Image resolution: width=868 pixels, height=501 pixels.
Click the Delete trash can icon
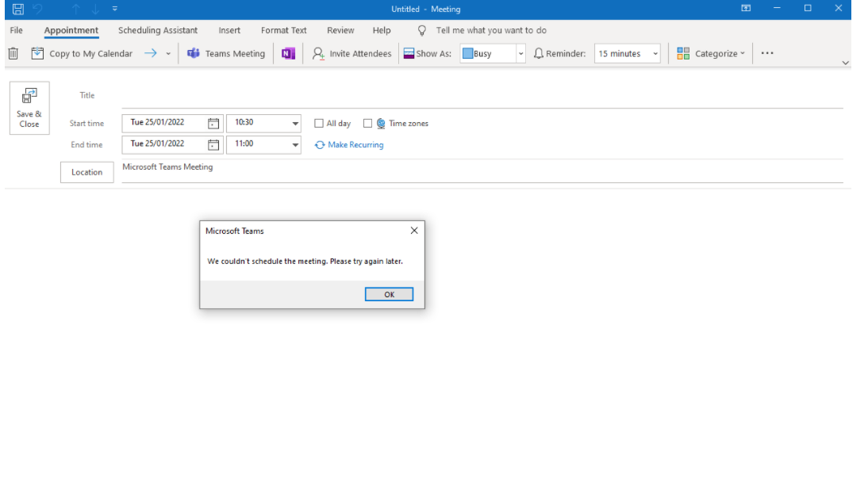pos(13,53)
